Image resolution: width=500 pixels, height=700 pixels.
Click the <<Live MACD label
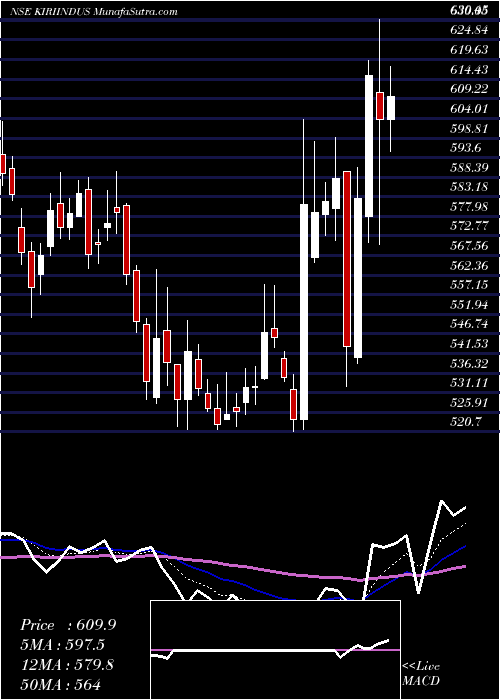pos(421,673)
